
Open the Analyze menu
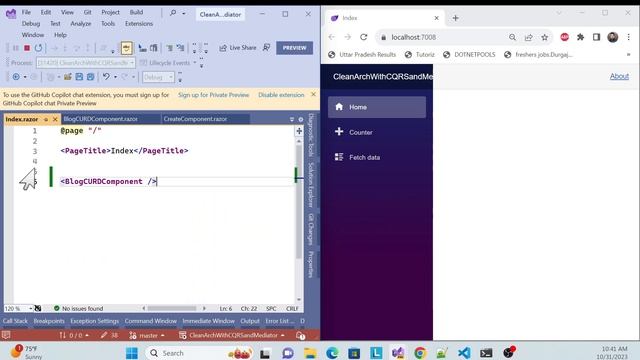click(81, 24)
